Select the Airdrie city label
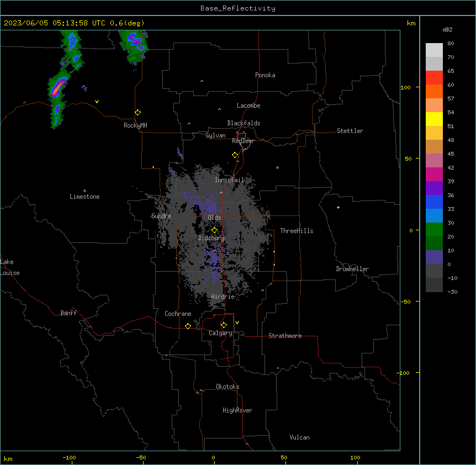The image size is (476, 465). click(223, 297)
